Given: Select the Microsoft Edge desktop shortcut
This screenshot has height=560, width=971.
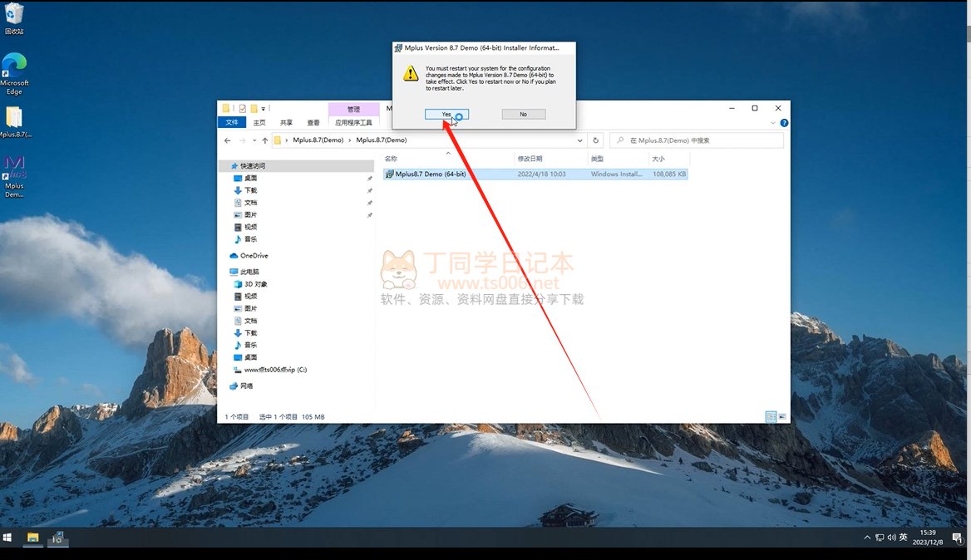Looking at the screenshot, I should coord(14,74).
